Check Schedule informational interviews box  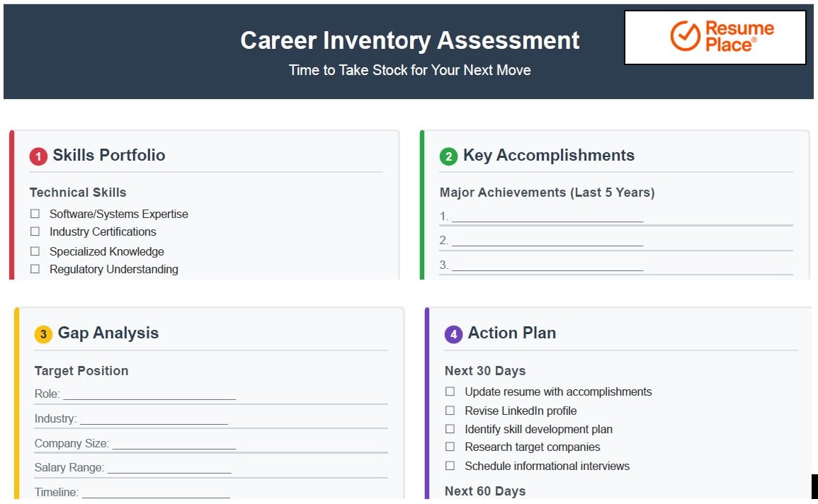pos(450,466)
